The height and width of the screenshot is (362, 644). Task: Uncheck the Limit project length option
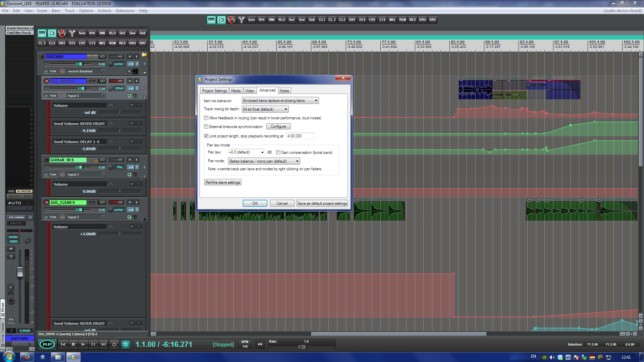click(206, 136)
